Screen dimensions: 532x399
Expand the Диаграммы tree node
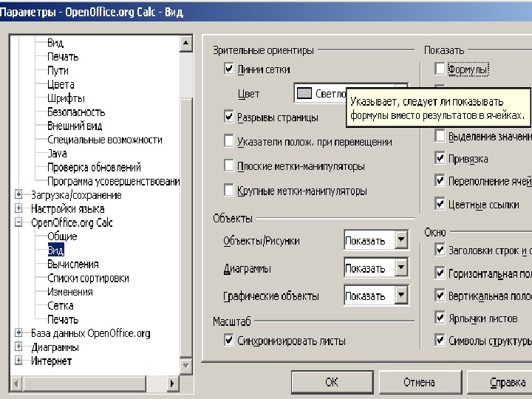[x=18, y=347]
